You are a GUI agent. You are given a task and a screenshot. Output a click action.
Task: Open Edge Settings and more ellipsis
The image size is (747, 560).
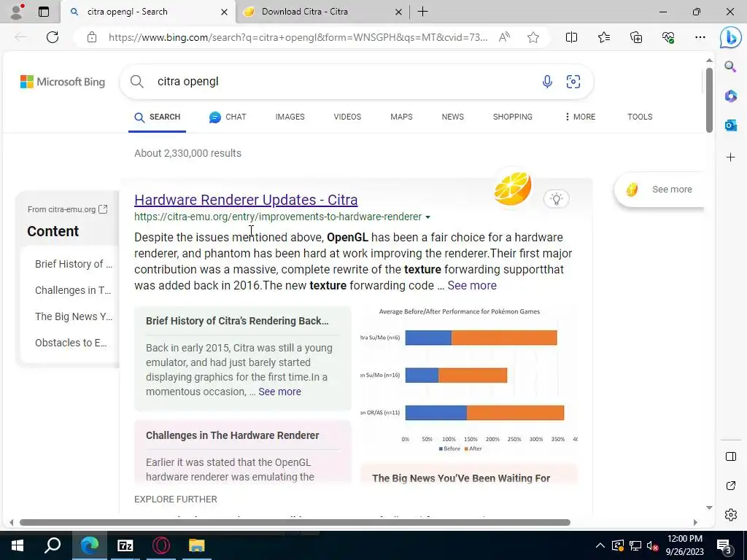pyautogui.click(x=700, y=37)
